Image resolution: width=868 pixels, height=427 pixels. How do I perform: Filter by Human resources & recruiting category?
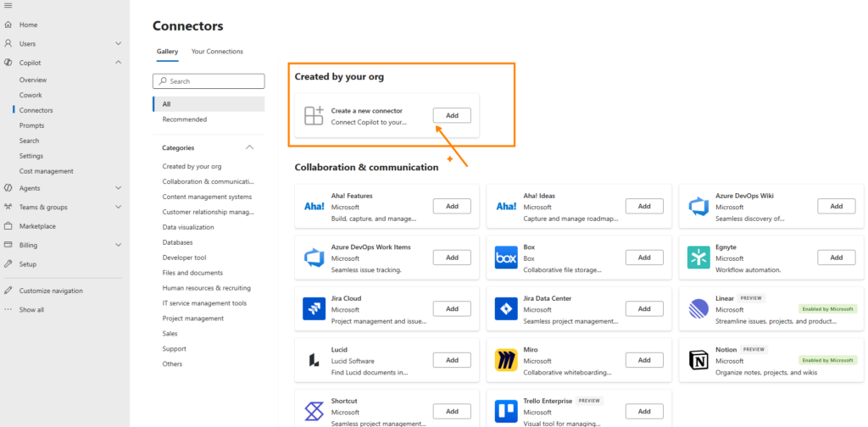coord(207,288)
